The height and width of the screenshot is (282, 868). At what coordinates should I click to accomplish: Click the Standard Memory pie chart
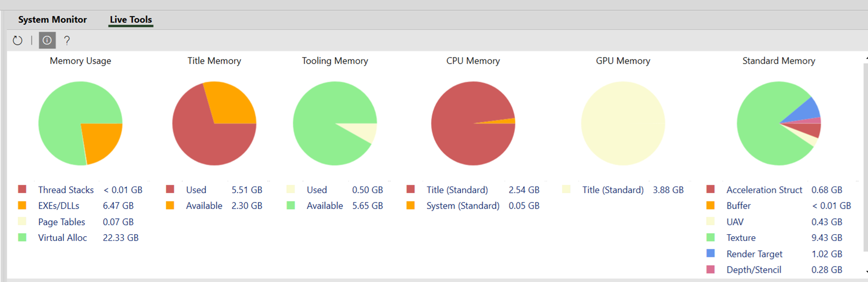[x=779, y=123]
